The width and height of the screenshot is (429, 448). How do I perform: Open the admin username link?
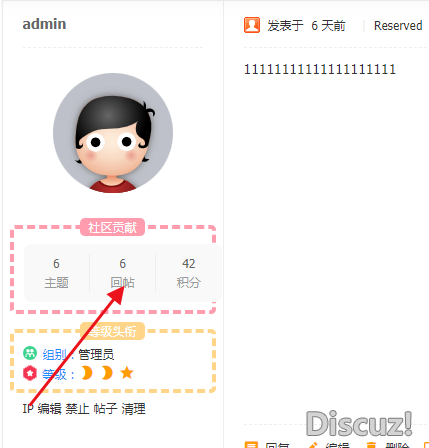coord(44,24)
